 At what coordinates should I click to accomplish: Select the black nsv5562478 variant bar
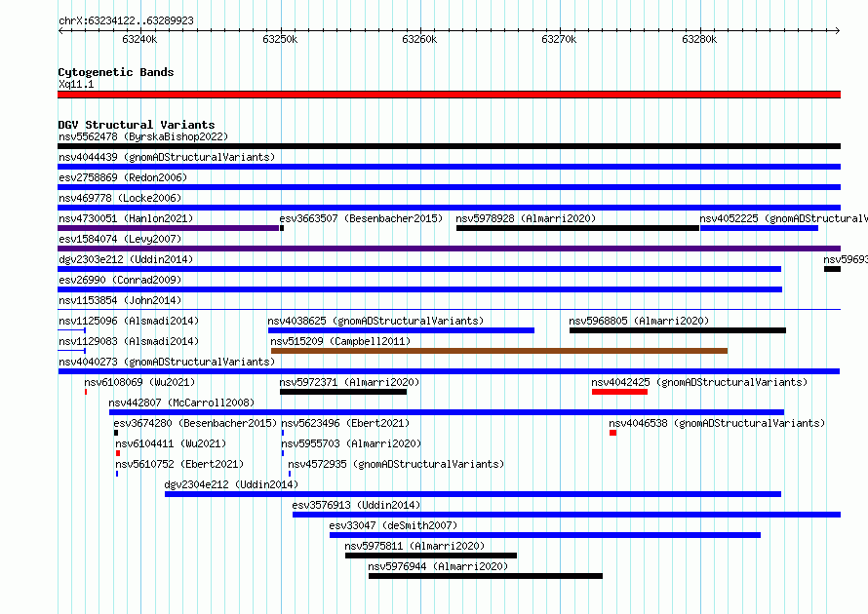449,146
